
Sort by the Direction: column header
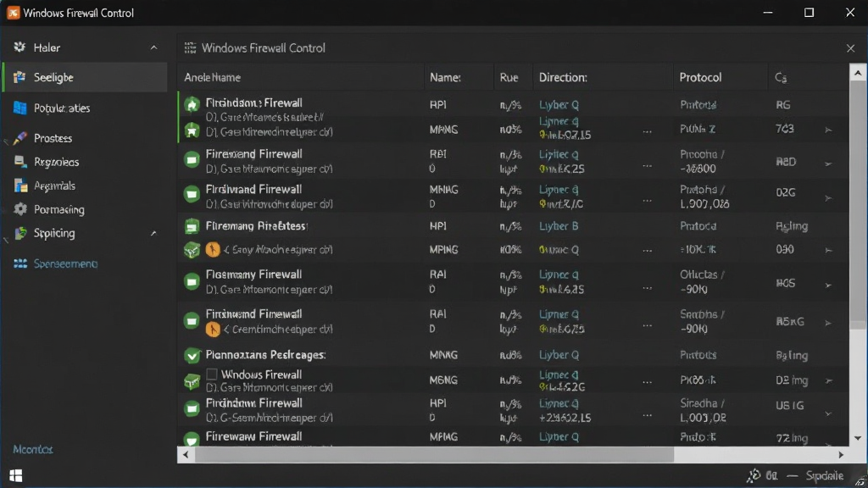[x=563, y=77]
